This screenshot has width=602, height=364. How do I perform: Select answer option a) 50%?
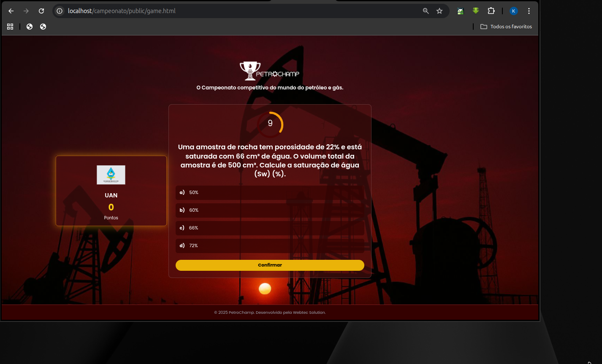(x=270, y=192)
